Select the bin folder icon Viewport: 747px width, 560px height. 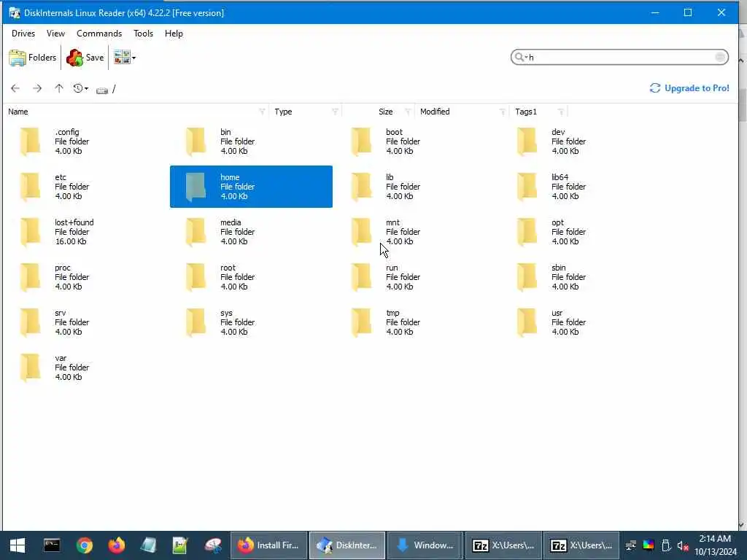(x=196, y=141)
